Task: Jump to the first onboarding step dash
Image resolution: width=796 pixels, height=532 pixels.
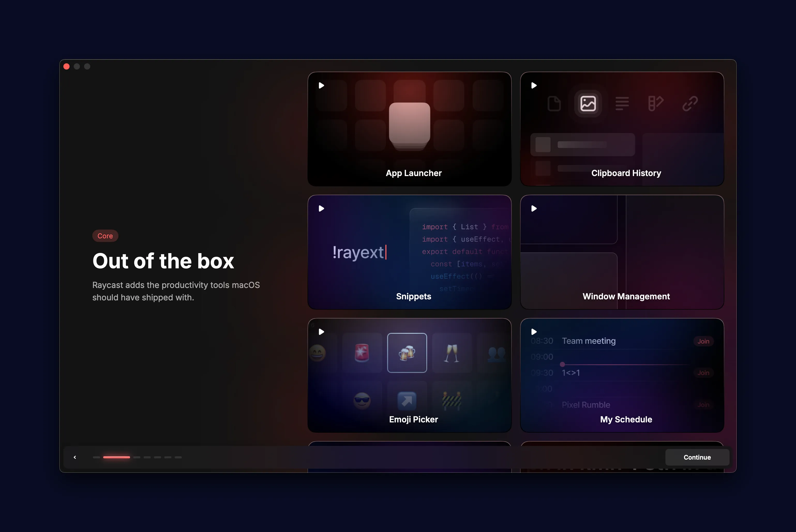Action: (x=96, y=457)
